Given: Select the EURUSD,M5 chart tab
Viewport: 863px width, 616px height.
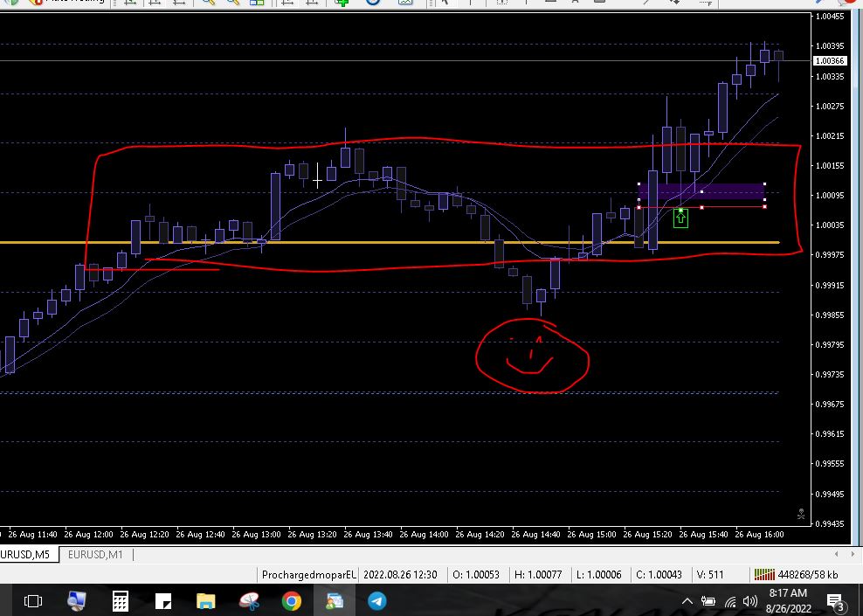Looking at the screenshot, I should (x=25, y=554).
